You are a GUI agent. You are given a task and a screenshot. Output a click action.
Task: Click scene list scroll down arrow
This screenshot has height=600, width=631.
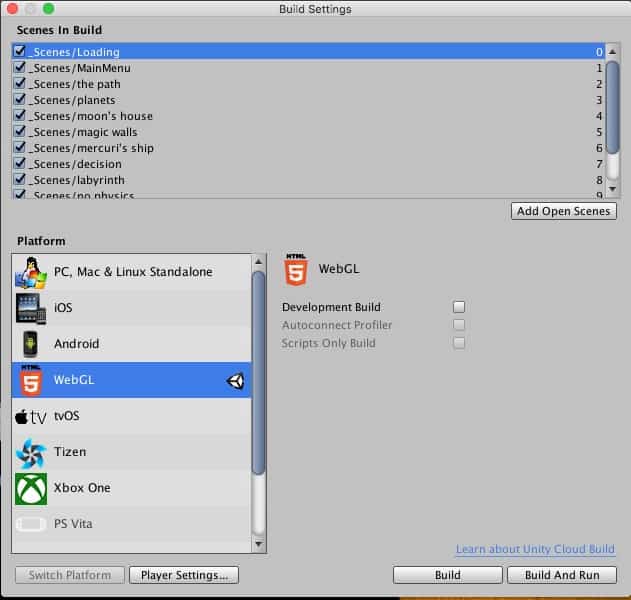(612, 189)
